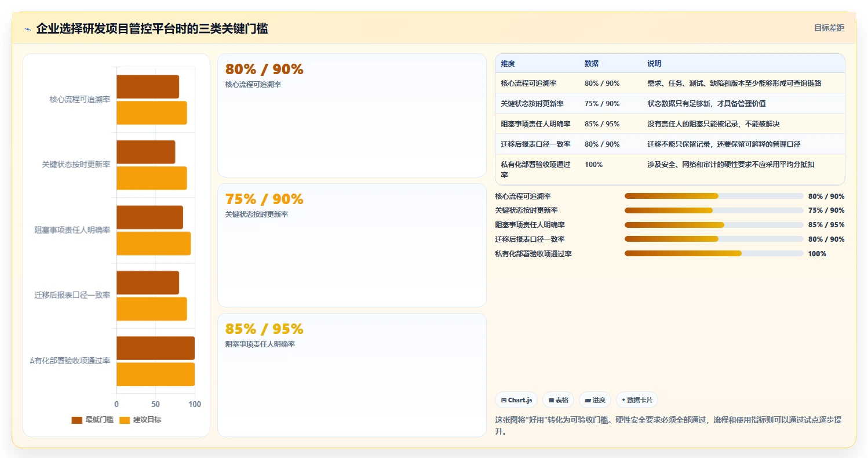Click the description starting 需求、任务、测试
The width and height of the screenshot is (868, 458).
tap(734, 83)
